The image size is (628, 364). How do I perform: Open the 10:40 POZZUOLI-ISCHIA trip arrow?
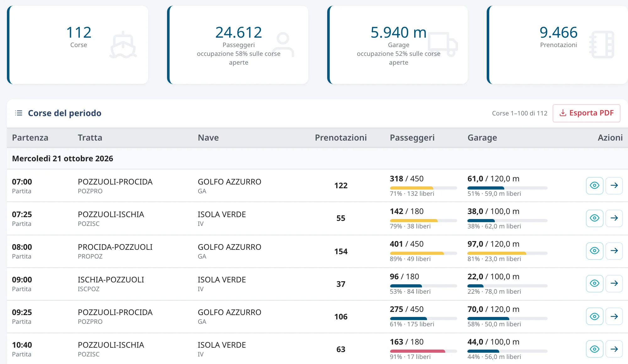click(x=614, y=349)
